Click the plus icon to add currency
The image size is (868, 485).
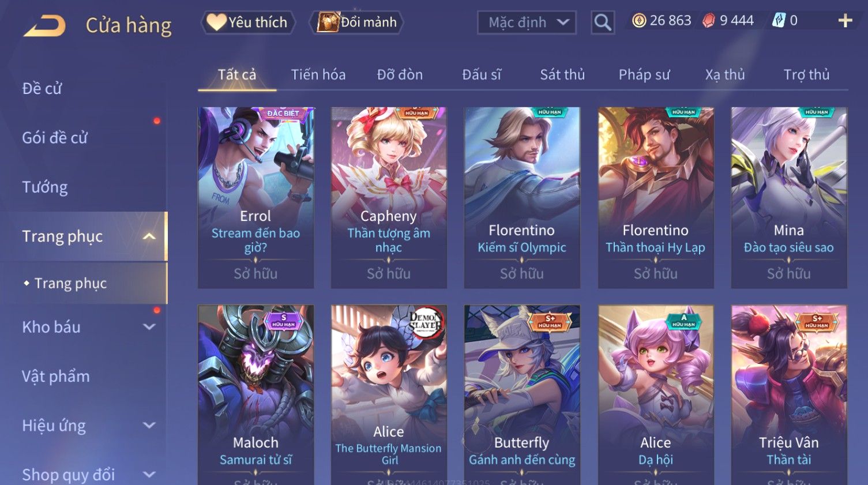(845, 21)
